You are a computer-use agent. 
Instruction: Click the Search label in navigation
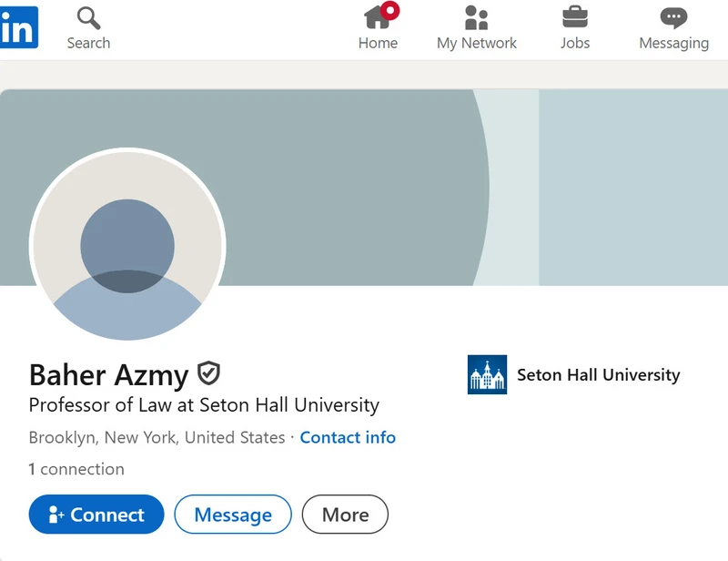(88, 43)
